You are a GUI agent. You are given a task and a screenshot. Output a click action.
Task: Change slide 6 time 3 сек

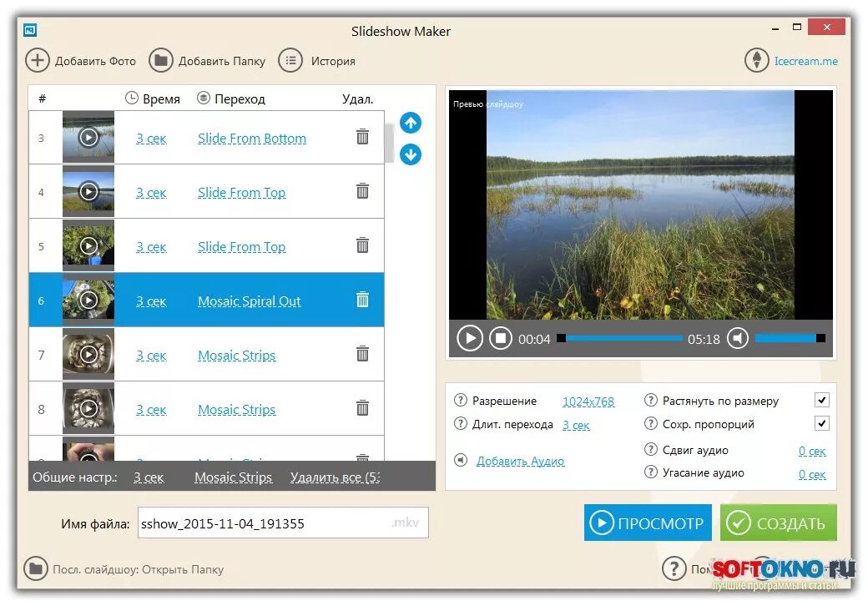151,301
